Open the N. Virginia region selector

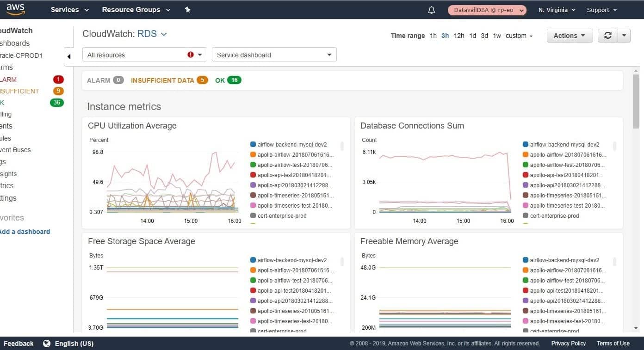click(557, 10)
